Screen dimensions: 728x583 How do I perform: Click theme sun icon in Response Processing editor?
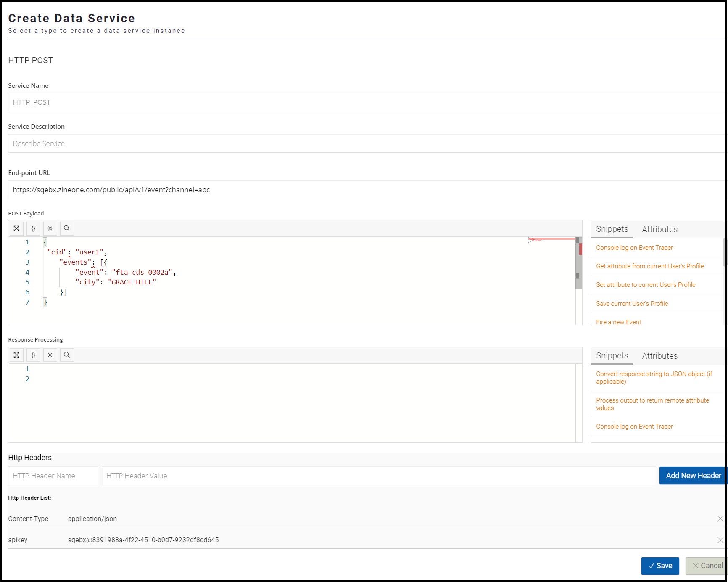coord(50,355)
